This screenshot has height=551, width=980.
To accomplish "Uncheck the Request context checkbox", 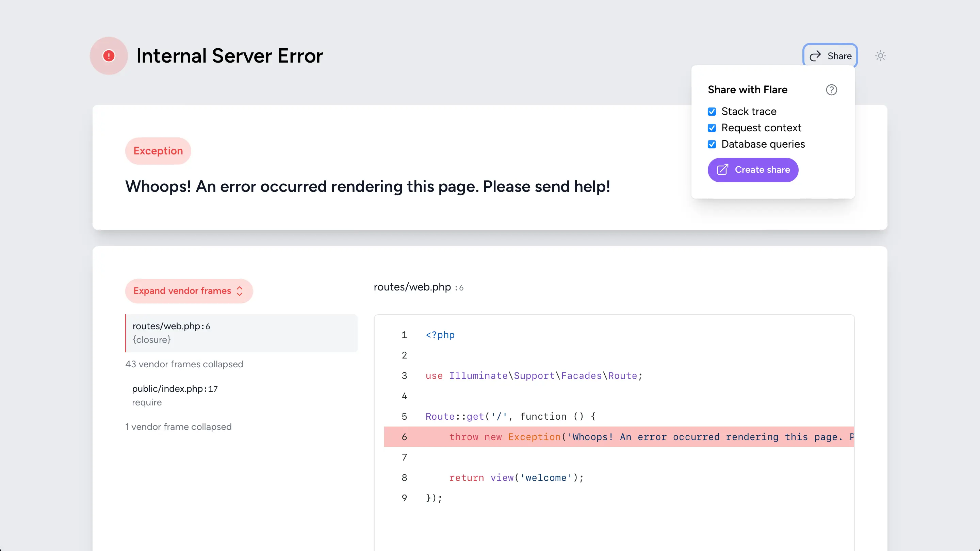I will pyautogui.click(x=712, y=128).
